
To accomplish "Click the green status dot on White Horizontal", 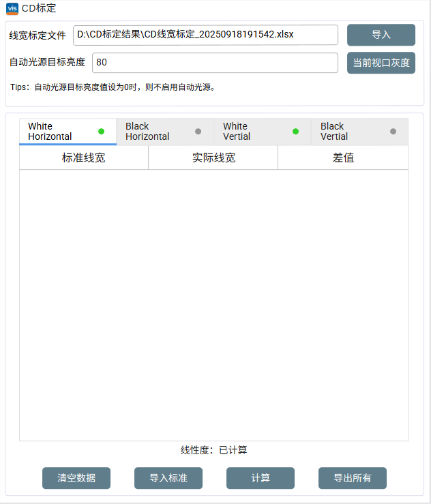I will point(102,131).
